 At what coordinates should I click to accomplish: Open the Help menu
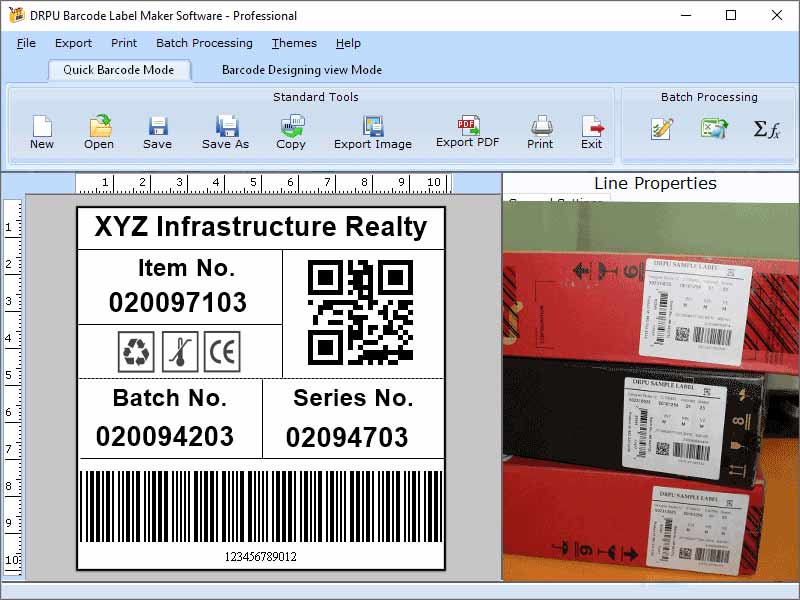348,43
